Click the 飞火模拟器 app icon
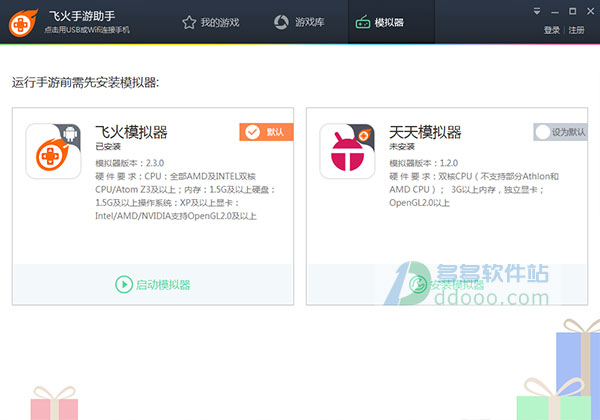600x420 pixels. tap(53, 151)
